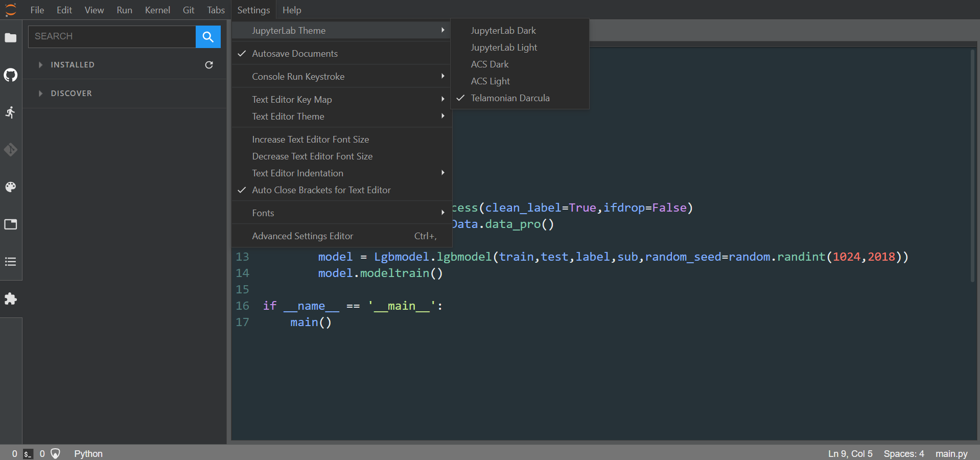Open the Kernel menu
Screen dimensions: 980x460
tap(157, 10)
